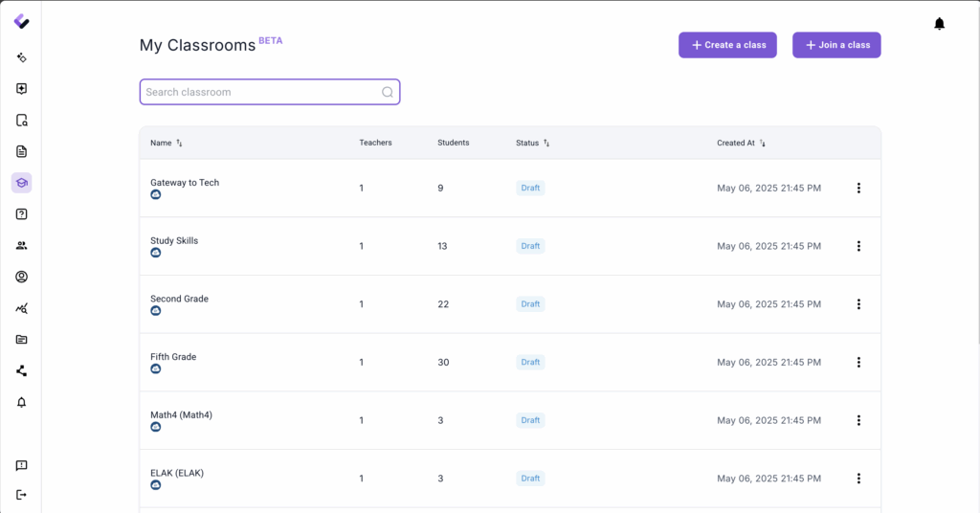Click the question mark help icon in sidebar
The width and height of the screenshot is (980, 513).
click(21, 214)
